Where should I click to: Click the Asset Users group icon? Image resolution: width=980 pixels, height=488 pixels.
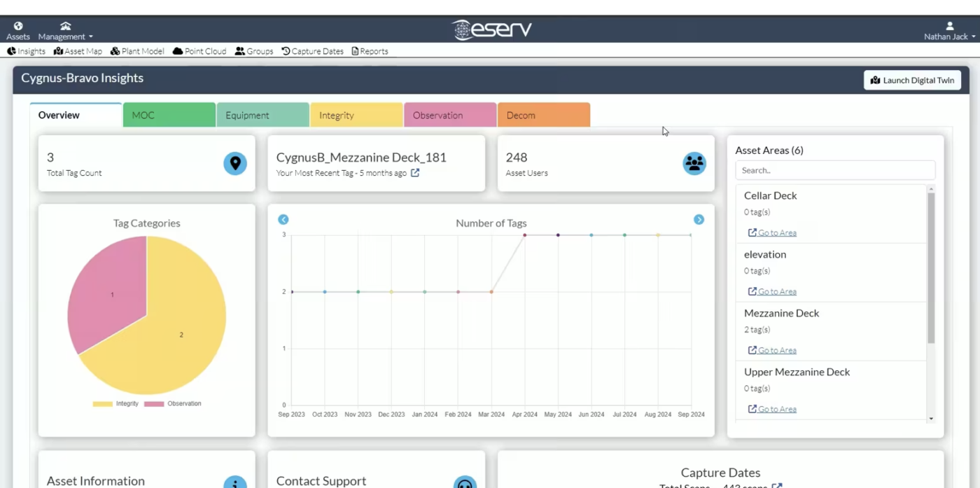(694, 163)
